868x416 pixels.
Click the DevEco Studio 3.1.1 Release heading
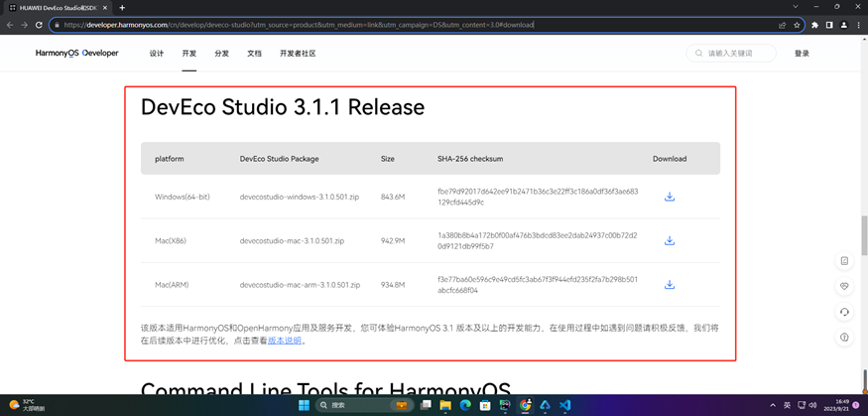(283, 107)
